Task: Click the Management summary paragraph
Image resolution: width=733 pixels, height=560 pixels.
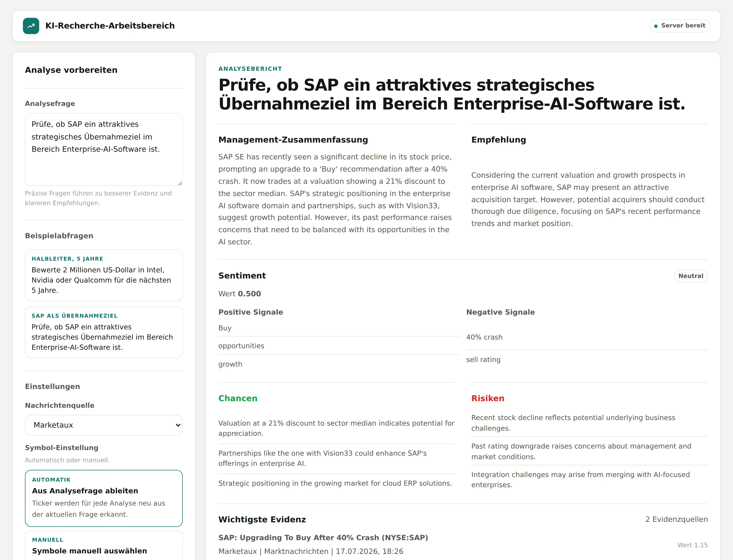Action: click(335, 199)
